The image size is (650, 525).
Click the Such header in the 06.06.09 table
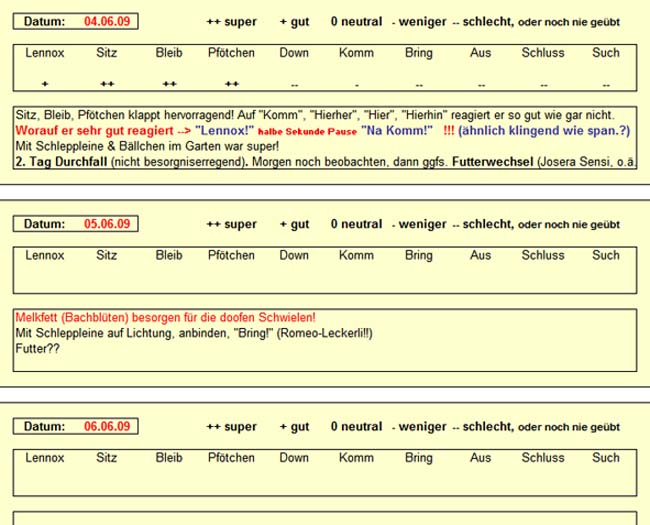pyautogui.click(x=606, y=457)
